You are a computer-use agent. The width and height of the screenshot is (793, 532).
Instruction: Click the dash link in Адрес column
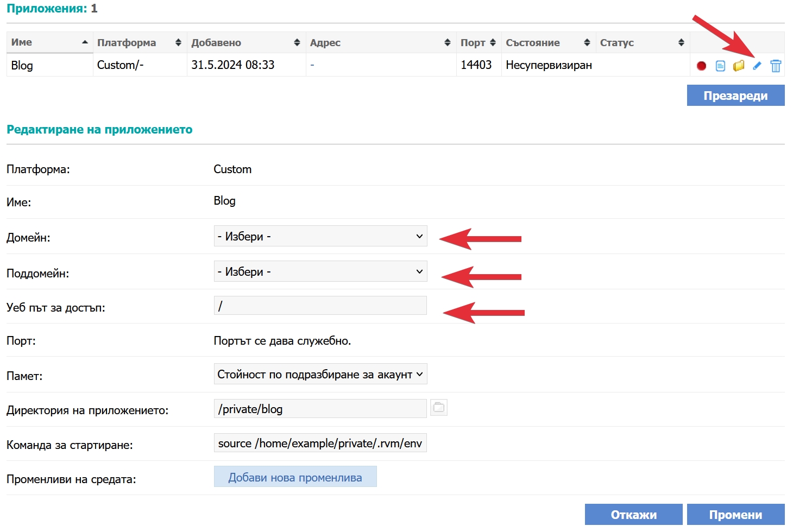point(312,65)
